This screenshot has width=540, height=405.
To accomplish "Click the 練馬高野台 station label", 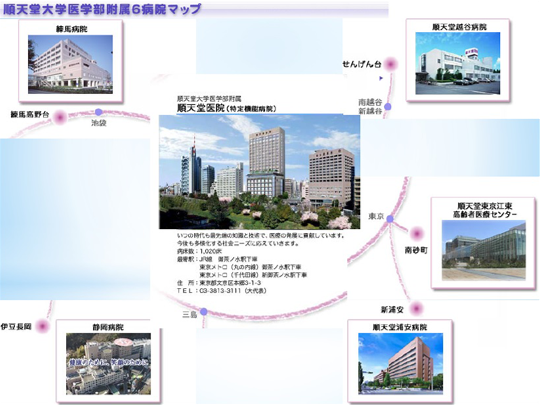I will (30, 115).
